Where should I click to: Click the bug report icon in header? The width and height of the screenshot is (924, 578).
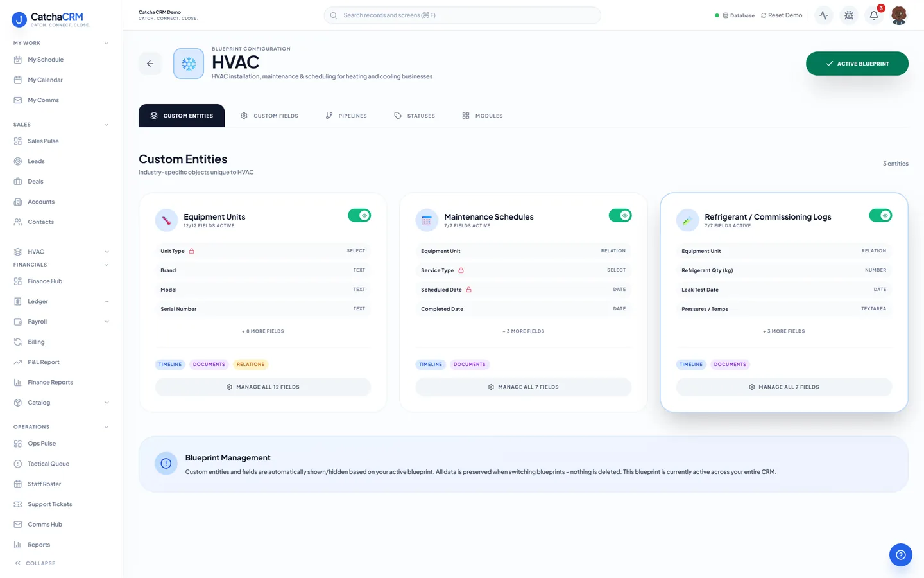point(848,15)
